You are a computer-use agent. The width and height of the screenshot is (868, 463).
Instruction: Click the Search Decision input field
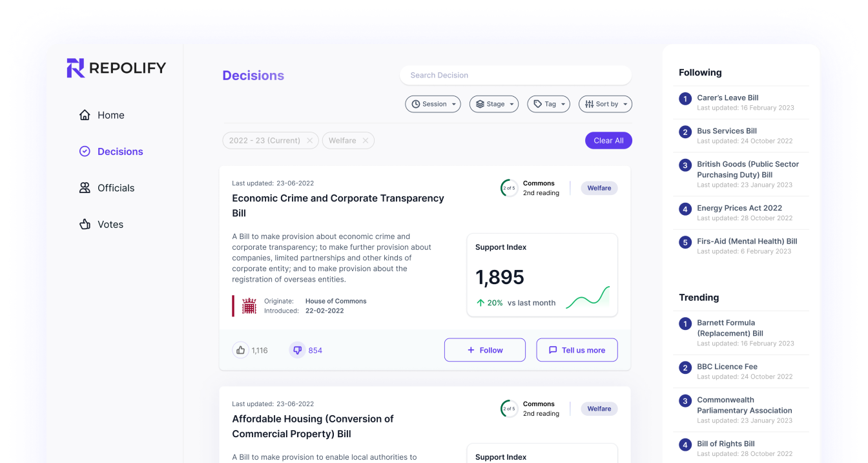(515, 75)
